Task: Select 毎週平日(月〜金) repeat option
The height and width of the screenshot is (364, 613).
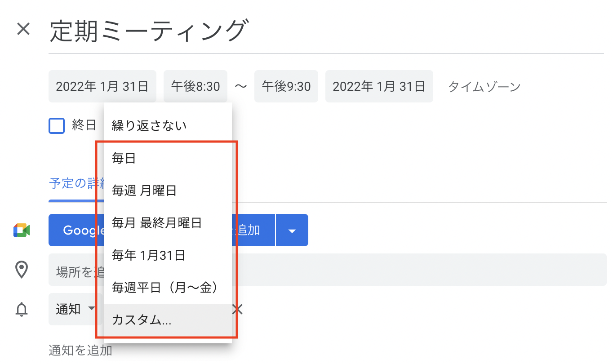Action: tap(165, 288)
